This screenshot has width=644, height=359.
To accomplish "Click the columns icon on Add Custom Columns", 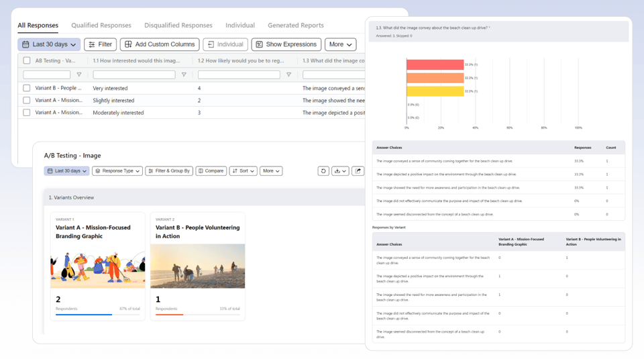I will coord(129,44).
